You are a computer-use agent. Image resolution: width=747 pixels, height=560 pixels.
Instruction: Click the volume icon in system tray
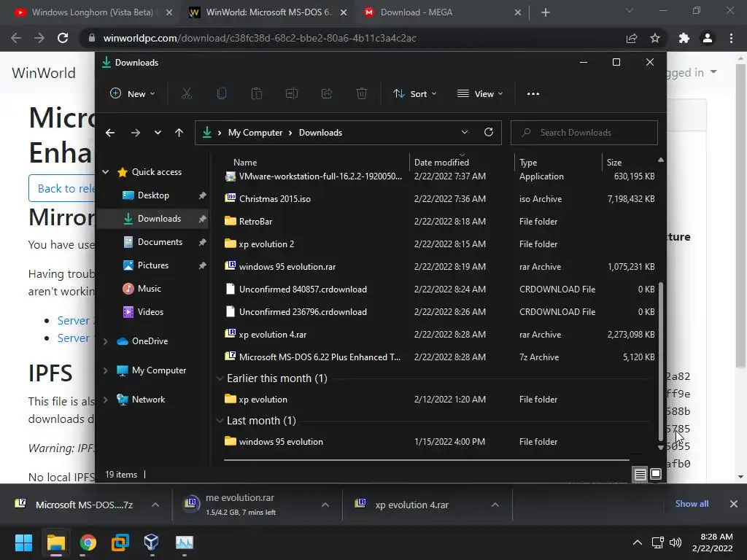[x=675, y=542]
